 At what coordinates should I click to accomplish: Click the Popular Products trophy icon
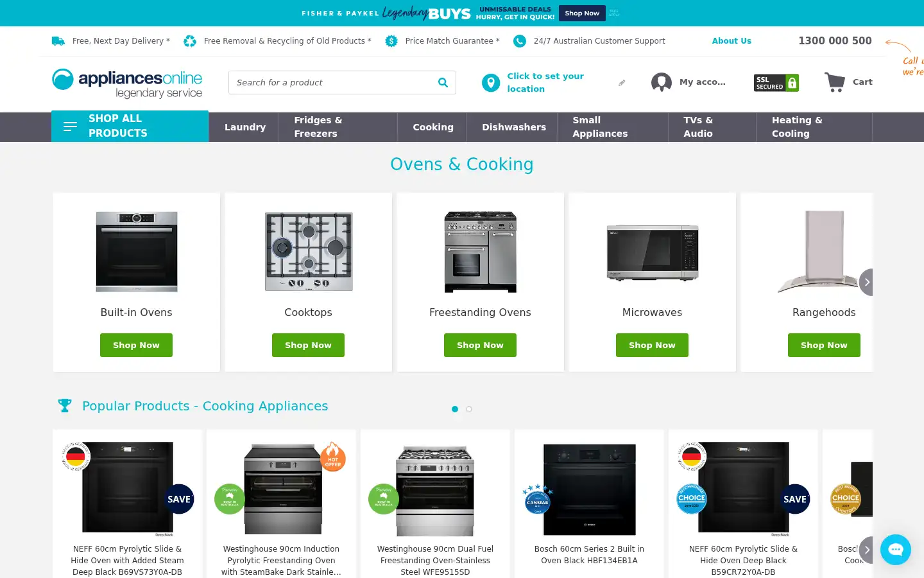(x=65, y=406)
